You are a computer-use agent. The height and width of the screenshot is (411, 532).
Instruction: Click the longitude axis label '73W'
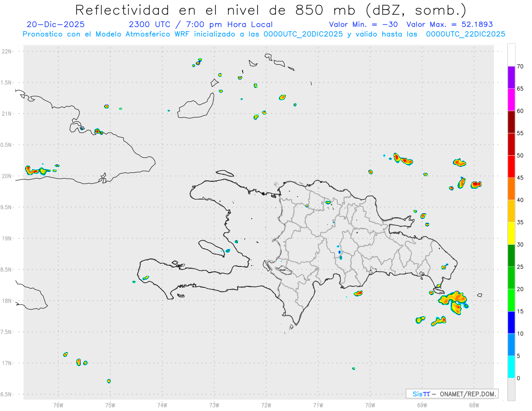[x=214, y=405]
